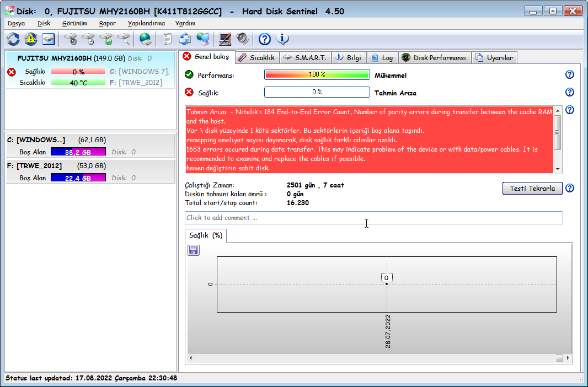Click the status last updated text in status bar
Screen dimensions: 588x387
click(x=91, y=378)
